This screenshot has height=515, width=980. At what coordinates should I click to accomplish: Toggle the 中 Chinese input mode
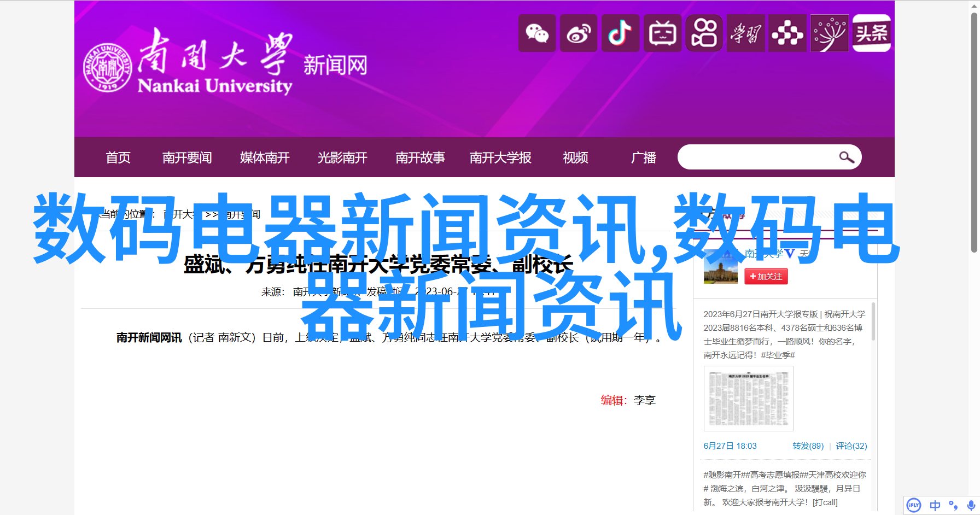tap(935, 506)
